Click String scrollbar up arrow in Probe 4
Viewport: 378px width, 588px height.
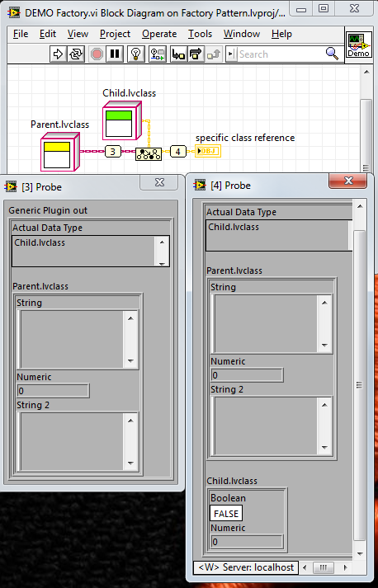(324, 303)
